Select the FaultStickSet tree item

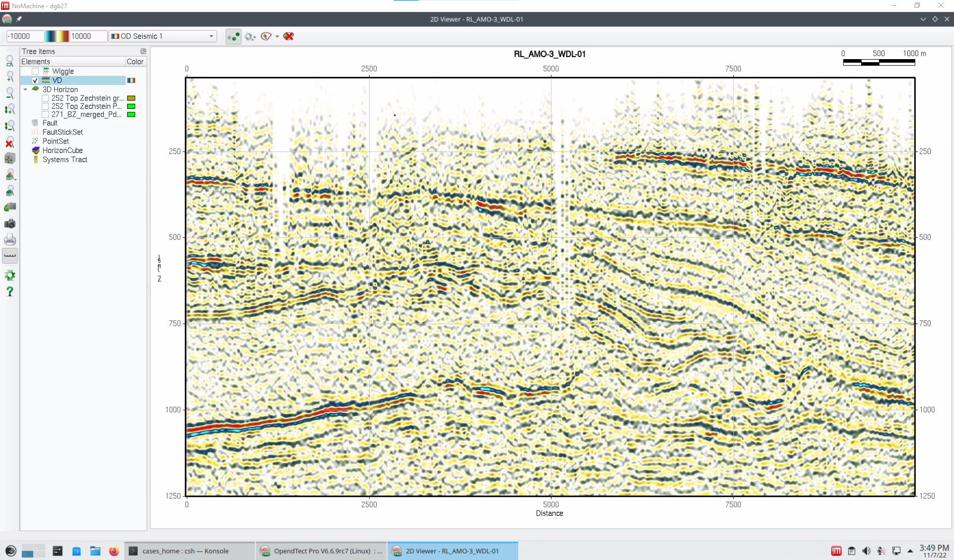(62, 132)
